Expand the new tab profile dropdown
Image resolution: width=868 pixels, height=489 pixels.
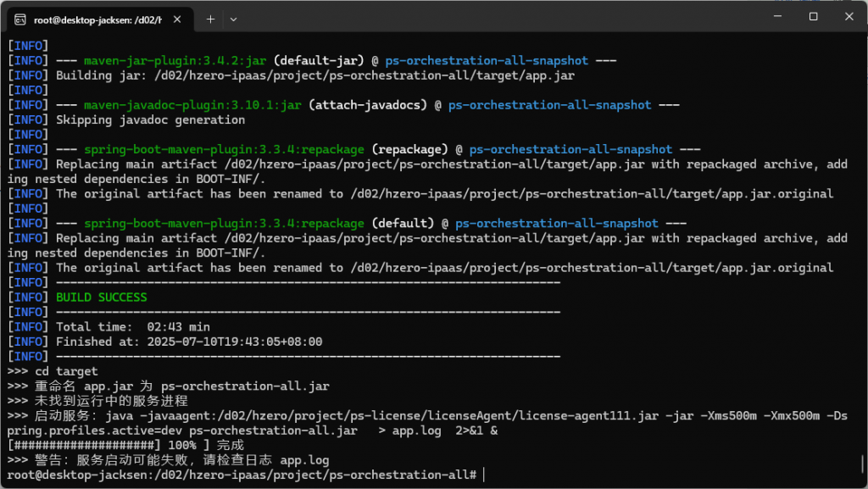(x=234, y=19)
